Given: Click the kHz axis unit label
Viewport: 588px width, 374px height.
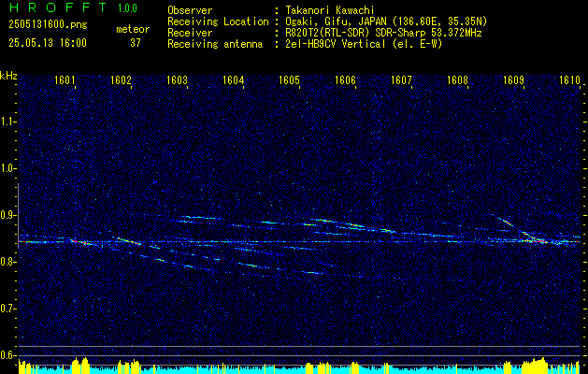Looking at the screenshot, I should (x=8, y=76).
